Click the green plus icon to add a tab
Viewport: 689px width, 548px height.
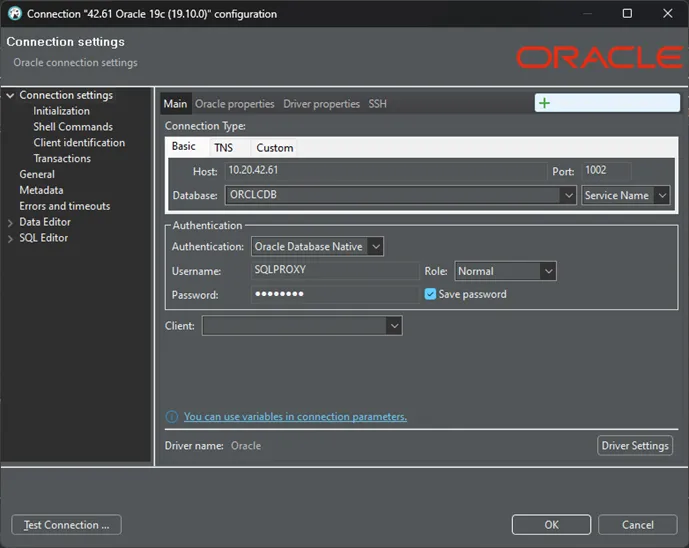544,103
